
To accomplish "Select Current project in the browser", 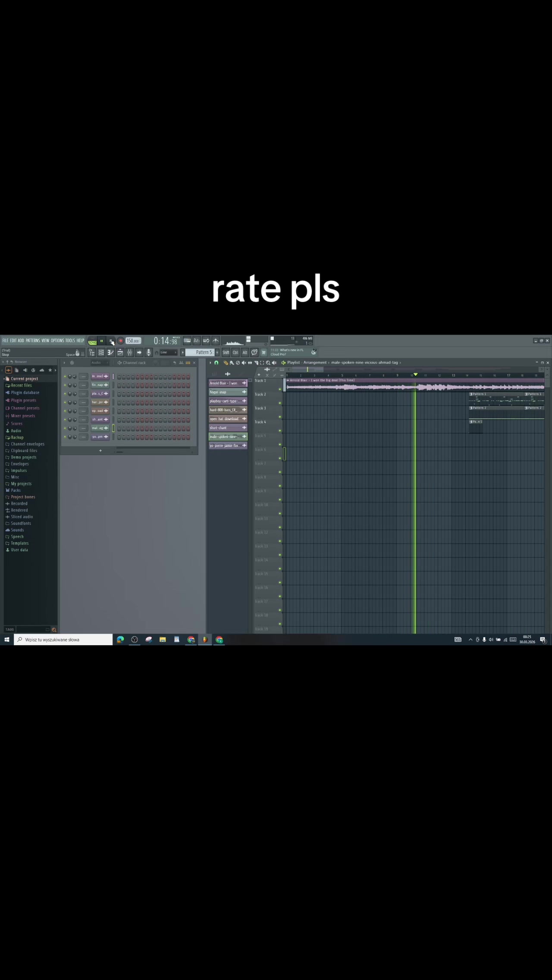I will 24,379.
